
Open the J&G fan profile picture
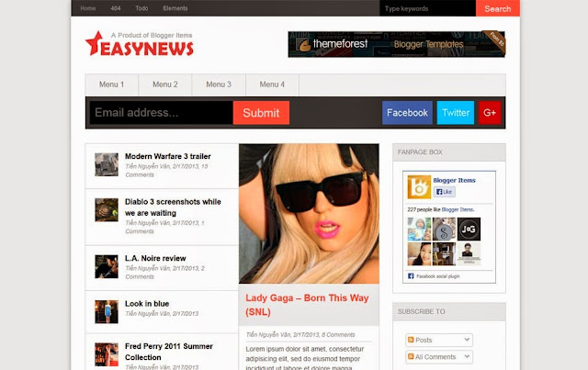(x=469, y=229)
